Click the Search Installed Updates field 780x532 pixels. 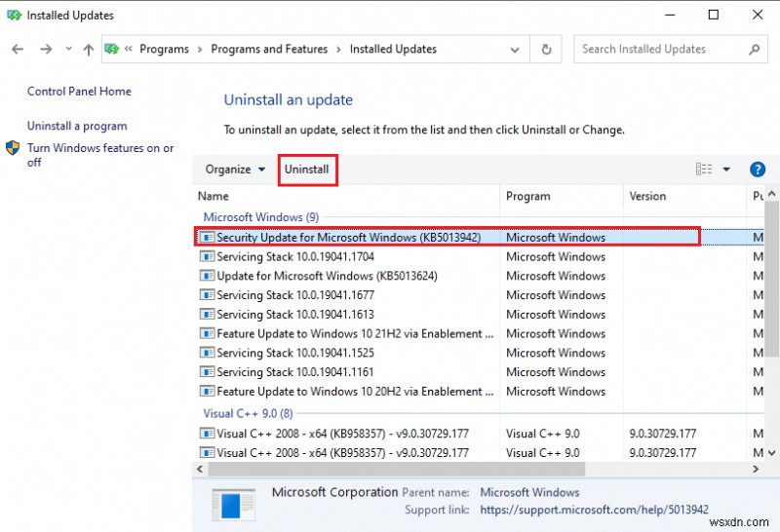(670, 49)
